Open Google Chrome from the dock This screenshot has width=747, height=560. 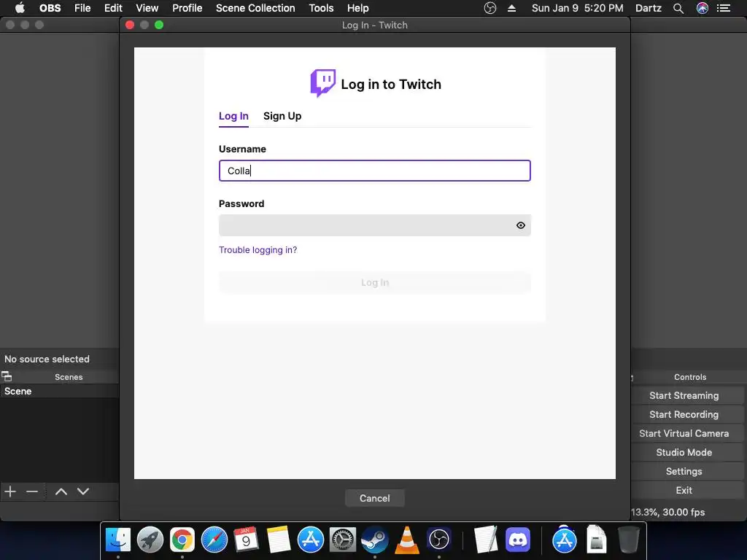point(182,540)
